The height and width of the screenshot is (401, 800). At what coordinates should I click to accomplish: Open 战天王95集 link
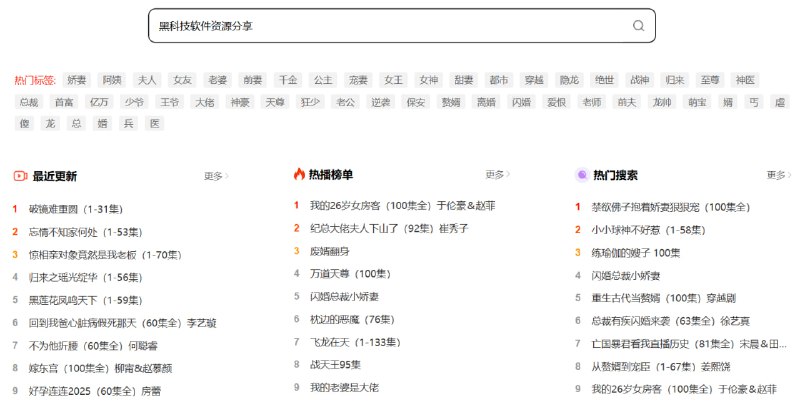click(x=335, y=364)
